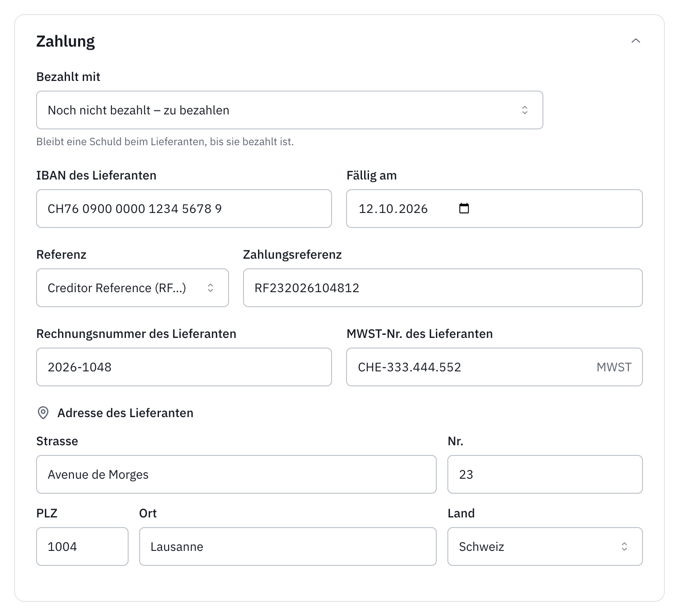Click the Strasse input field
This screenshot has width=679, height=616.
[236, 474]
